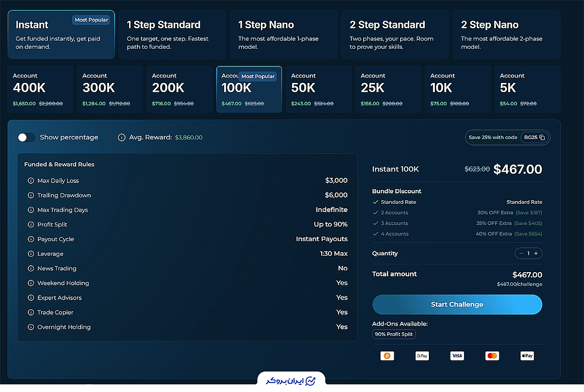
Task: Click the info icon beside News Trading
Action: click(31, 268)
